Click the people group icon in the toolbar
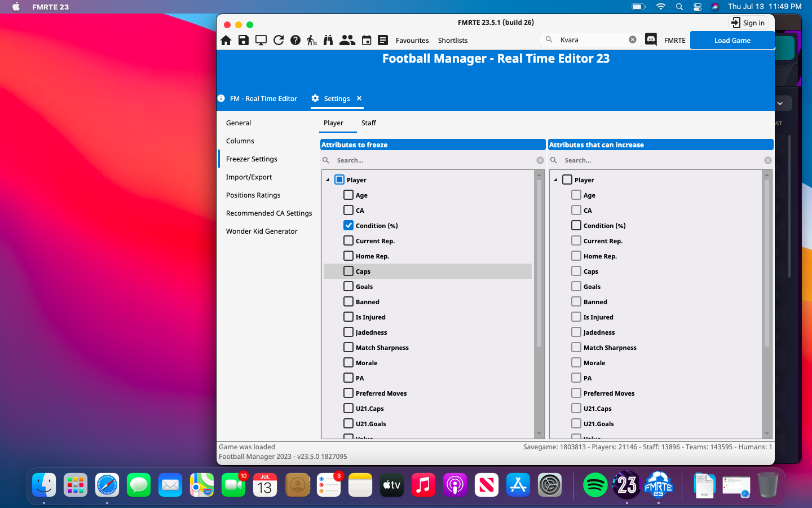The image size is (812, 508). tap(347, 40)
